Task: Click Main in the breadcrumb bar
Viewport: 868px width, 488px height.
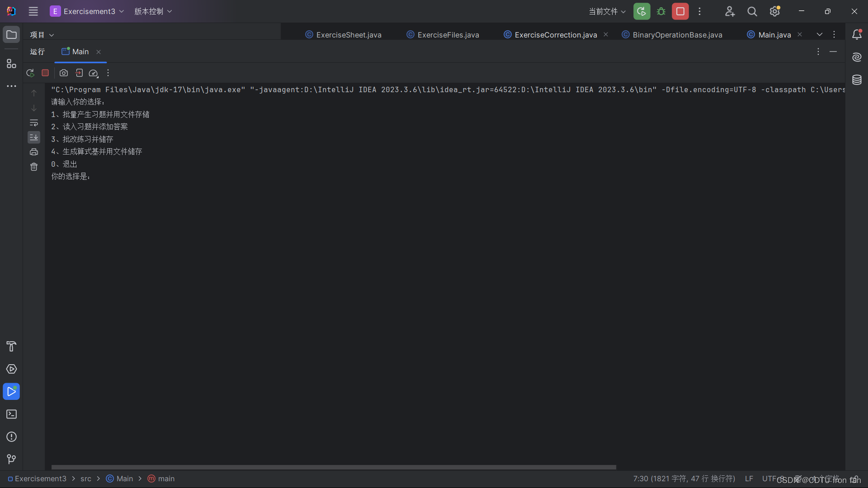Action: coord(124,479)
